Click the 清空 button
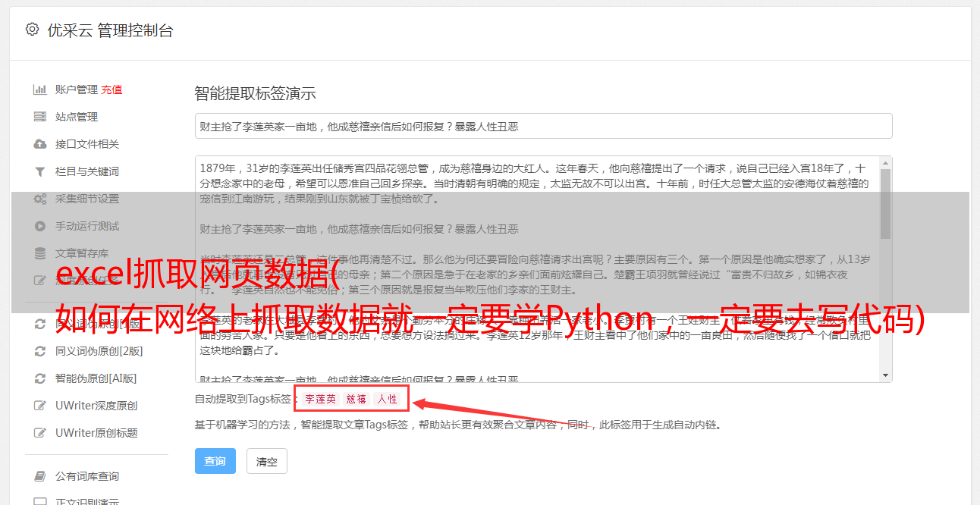980x505 pixels. point(267,461)
